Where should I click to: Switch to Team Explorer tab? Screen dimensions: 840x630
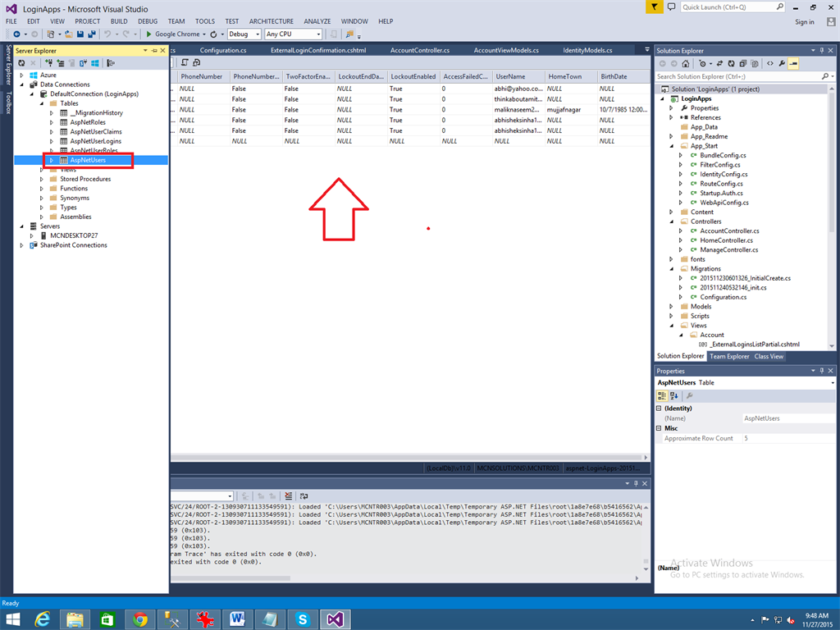(729, 357)
